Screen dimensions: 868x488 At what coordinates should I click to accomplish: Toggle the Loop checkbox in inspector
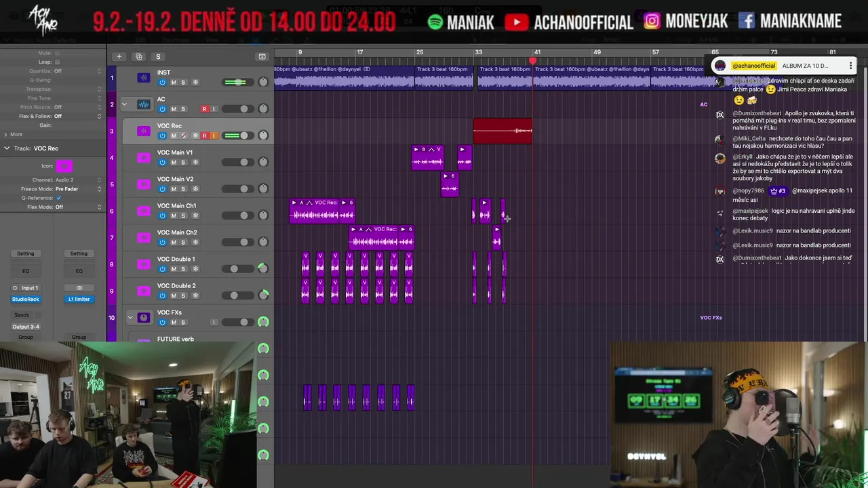tap(57, 62)
